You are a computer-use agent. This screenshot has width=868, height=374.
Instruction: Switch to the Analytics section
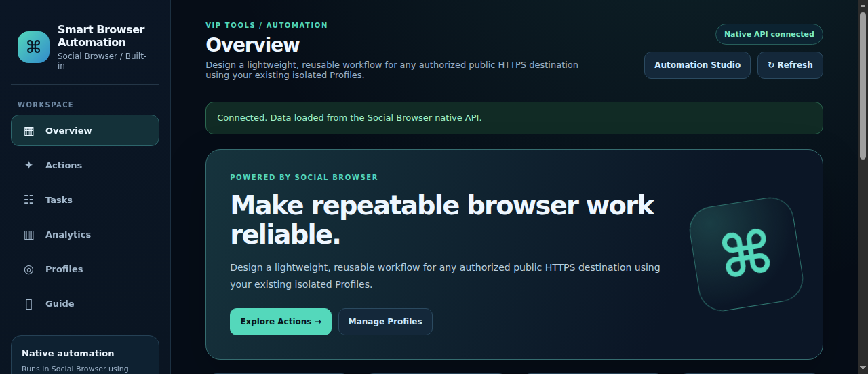85,234
